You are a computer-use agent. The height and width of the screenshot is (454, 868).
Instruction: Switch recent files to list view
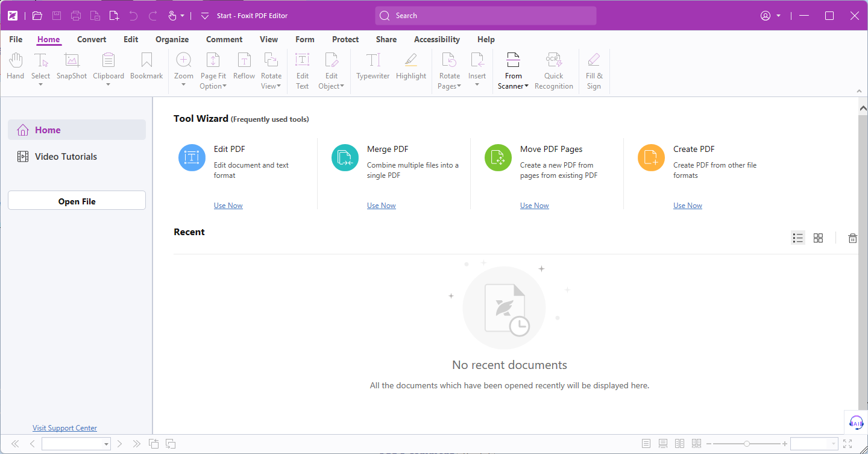(798, 238)
